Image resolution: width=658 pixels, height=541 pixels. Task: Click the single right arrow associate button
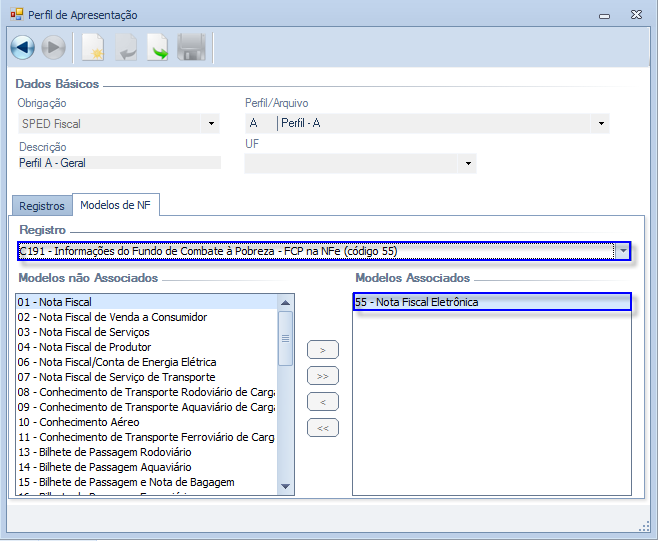point(322,350)
